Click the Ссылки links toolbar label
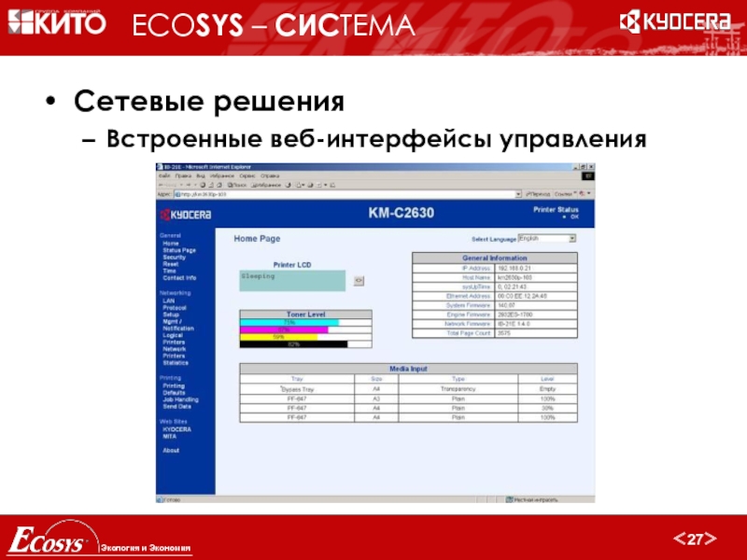Screen dimensions: 747x560 [x=564, y=194]
